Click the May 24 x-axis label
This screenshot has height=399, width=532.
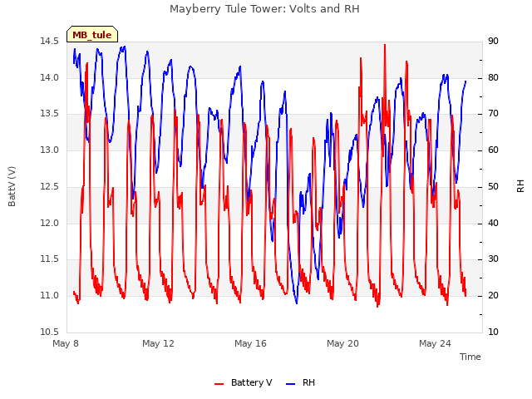tap(435, 343)
